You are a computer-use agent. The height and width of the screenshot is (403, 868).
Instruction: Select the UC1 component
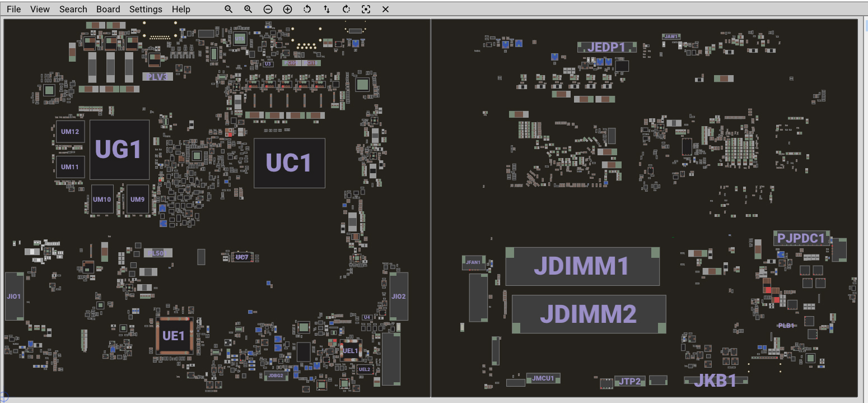[289, 163]
